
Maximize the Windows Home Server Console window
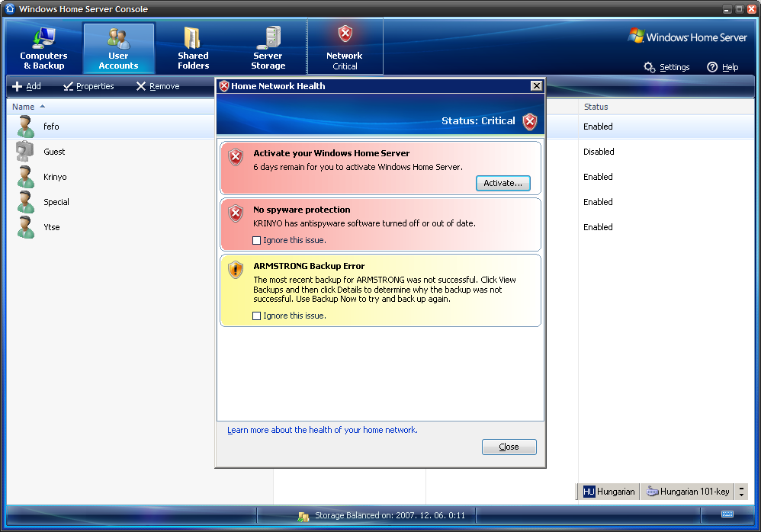[739, 8]
